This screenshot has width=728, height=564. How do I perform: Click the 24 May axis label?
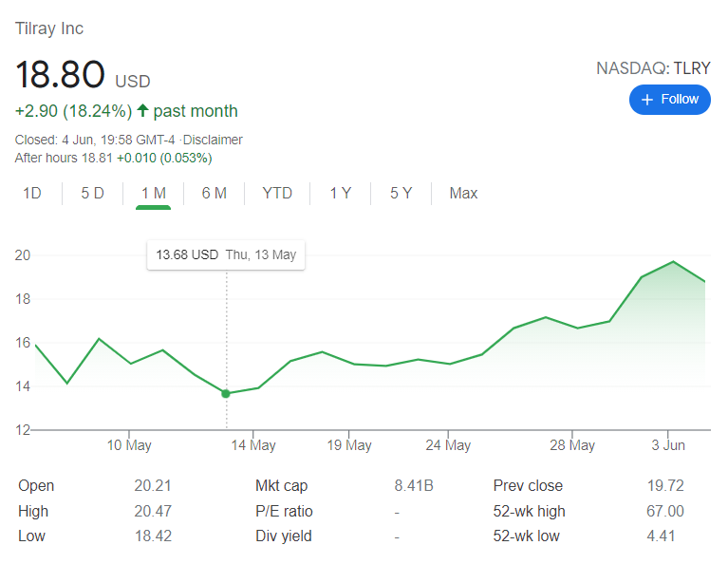click(x=448, y=445)
